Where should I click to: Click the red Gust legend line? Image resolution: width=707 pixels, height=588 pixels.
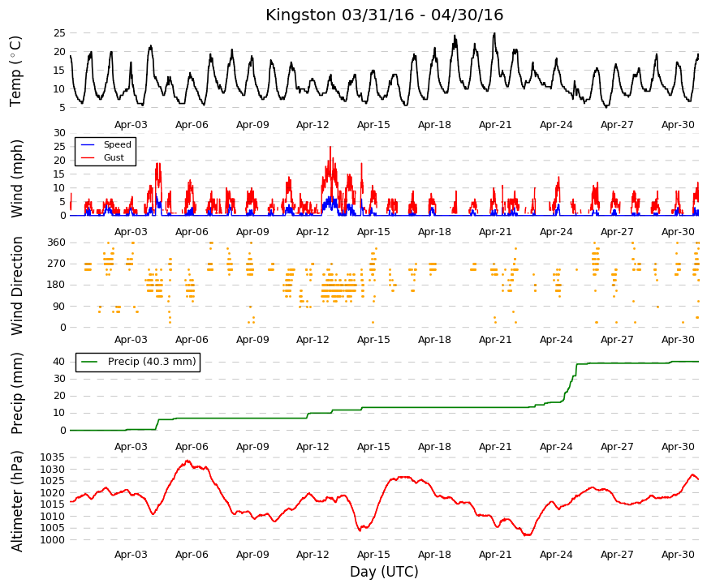(x=88, y=157)
